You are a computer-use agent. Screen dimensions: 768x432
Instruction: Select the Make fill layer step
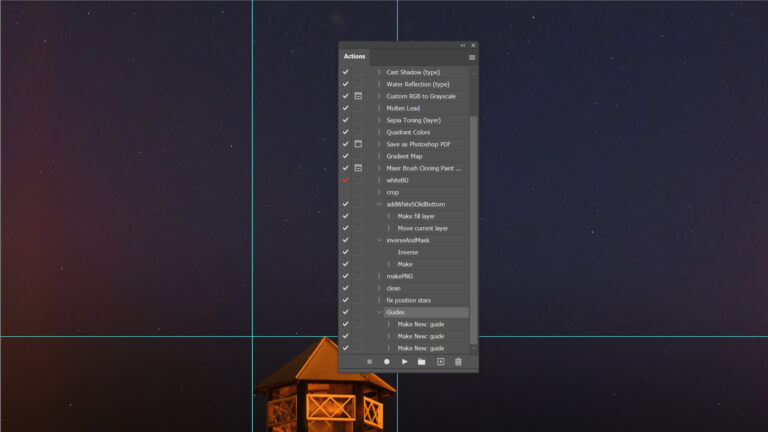pos(416,216)
